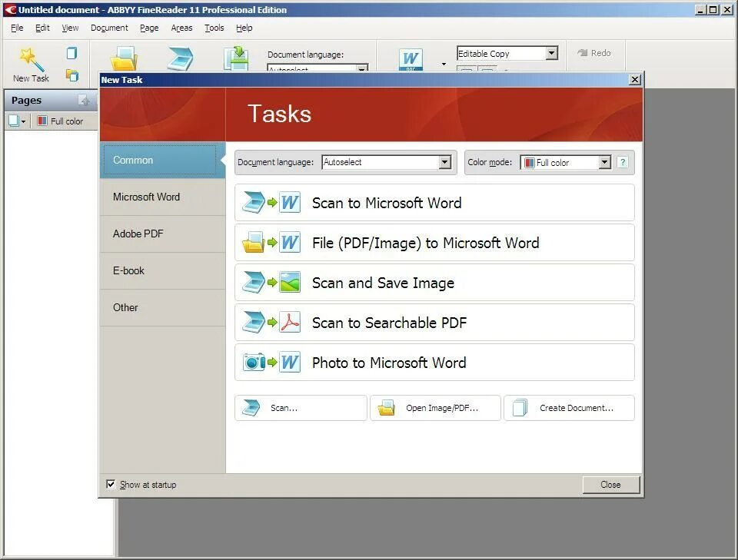This screenshot has width=738, height=560.
Task: Open the Page menu
Action: click(x=149, y=28)
